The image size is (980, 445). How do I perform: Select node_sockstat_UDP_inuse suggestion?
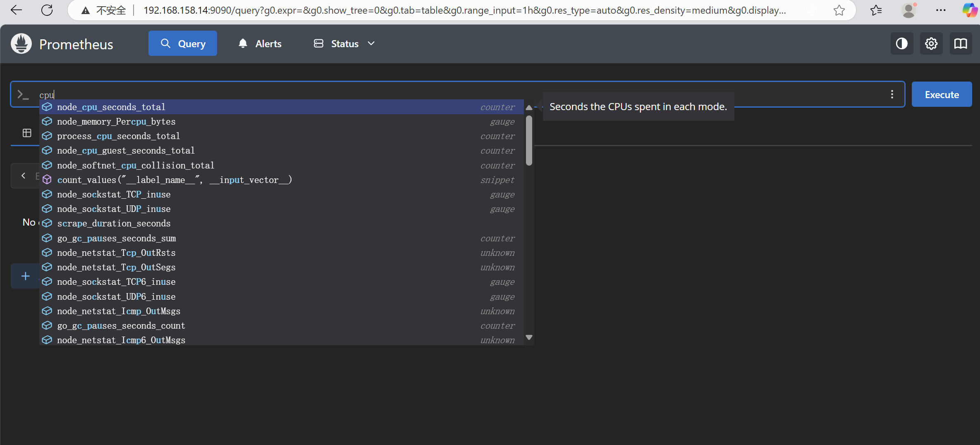(x=282, y=209)
